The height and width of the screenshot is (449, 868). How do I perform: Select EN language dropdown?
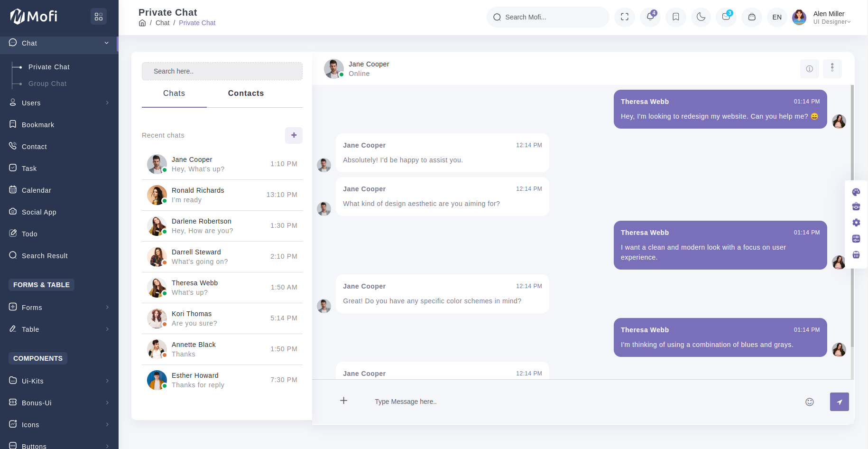pos(777,17)
